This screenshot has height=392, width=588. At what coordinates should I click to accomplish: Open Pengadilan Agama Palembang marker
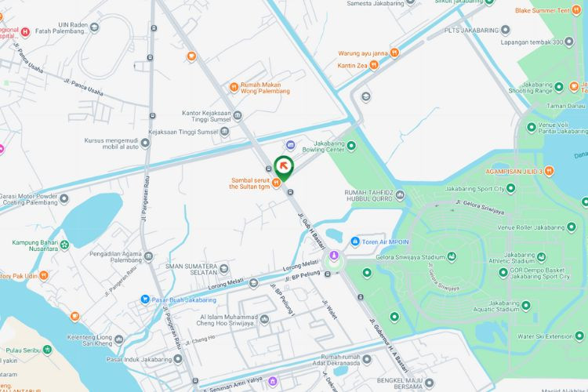tap(148, 257)
